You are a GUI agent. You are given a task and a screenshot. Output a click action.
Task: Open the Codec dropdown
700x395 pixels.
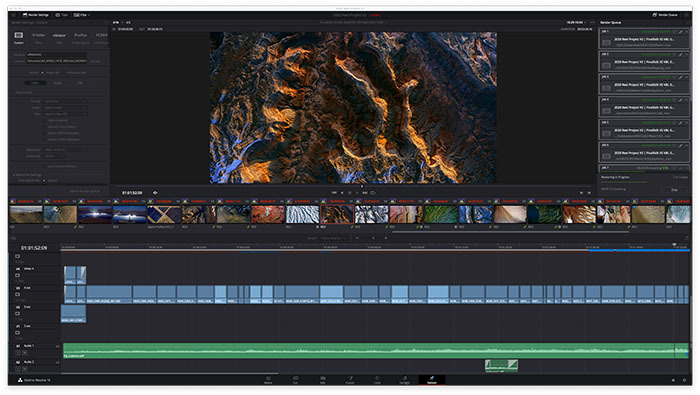[65, 108]
